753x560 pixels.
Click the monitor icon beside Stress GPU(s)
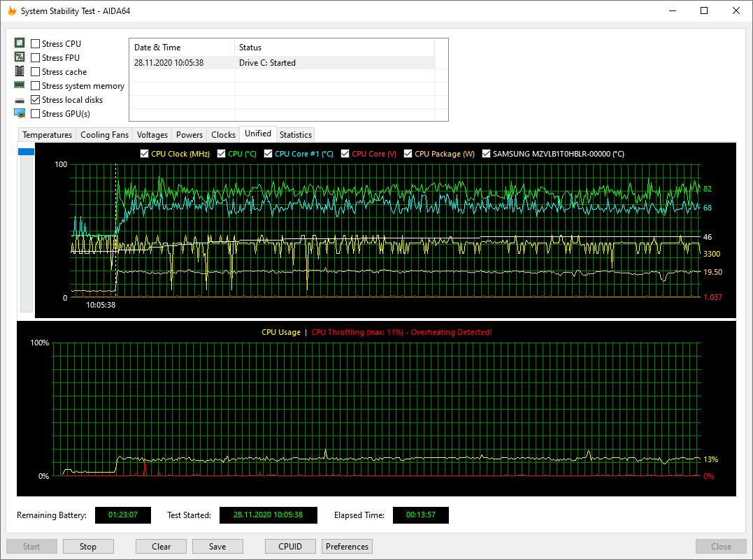20,113
